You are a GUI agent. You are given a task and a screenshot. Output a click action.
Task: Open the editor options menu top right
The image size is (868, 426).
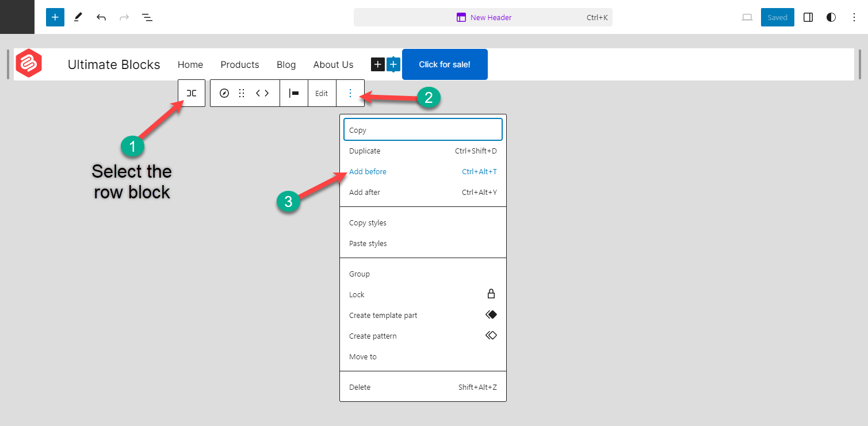pos(855,17)
